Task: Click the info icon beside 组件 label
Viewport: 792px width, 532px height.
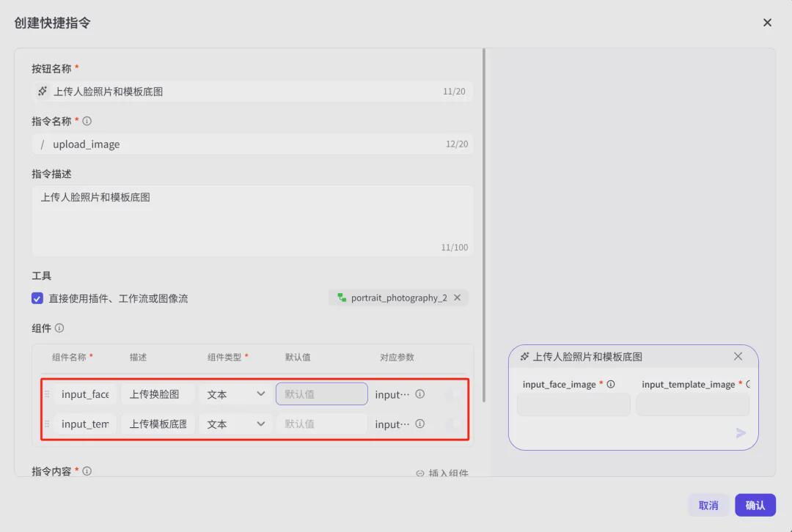Action: [59, 328]
